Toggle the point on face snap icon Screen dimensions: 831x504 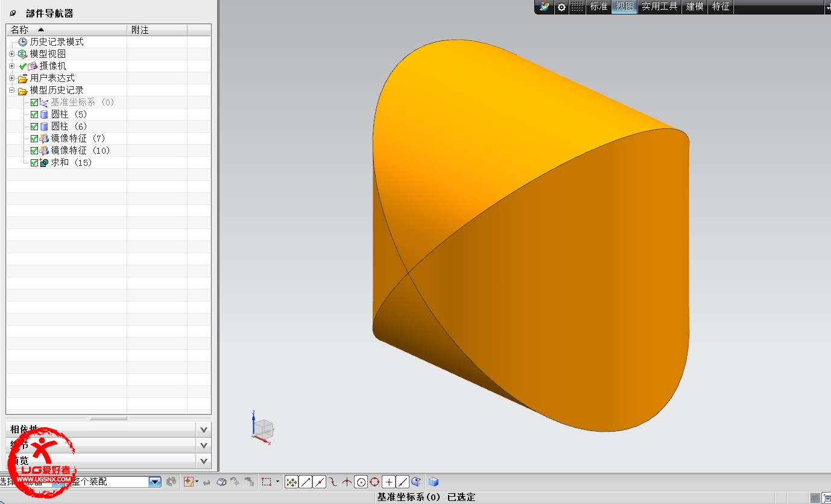point(416,482)
